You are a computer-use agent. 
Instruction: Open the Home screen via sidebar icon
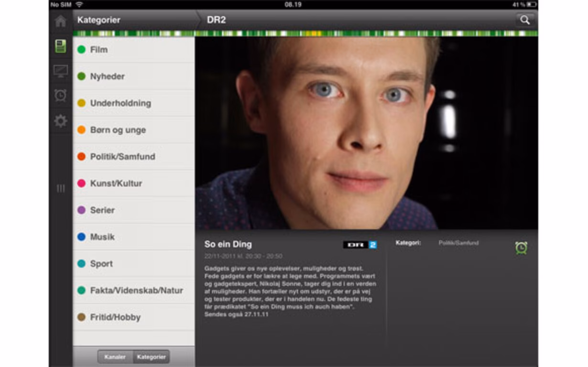tap(60, 21)
